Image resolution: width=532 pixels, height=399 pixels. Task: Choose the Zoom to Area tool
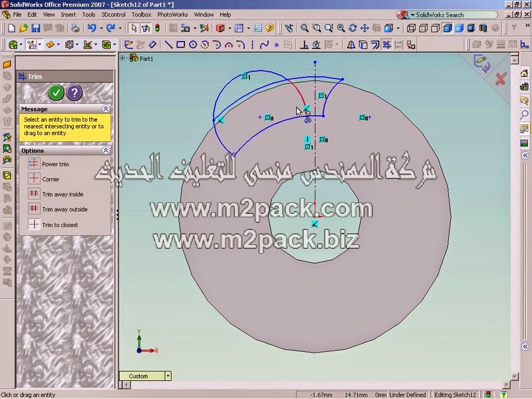pyautogui.click(x=316, y=28)
